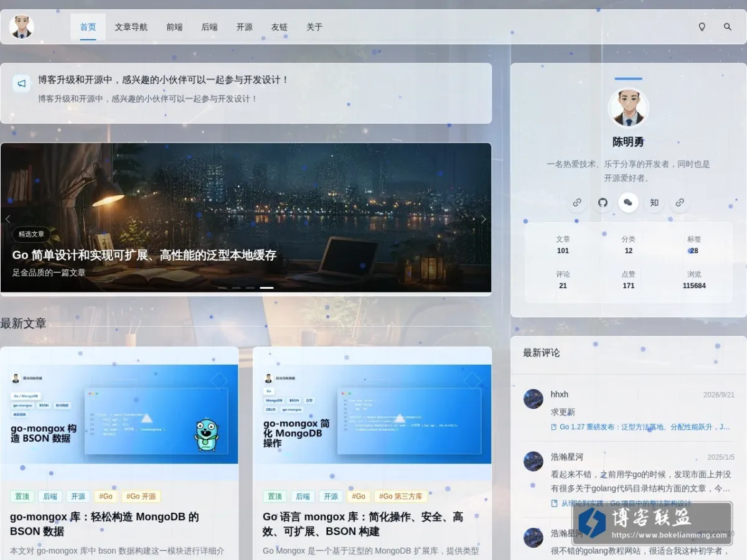Click the megaphone announcement icon
This screenshot has height=560, width=747.
[22, 83]
